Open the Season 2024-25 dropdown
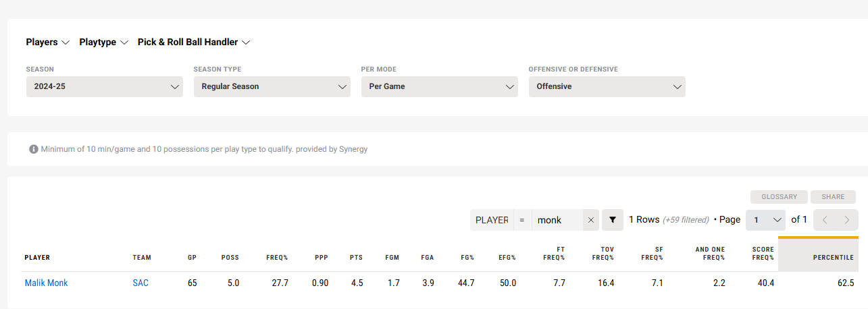The height and width of the screenshot is (309, 868). pyautogui.click(x=104, y=86)
